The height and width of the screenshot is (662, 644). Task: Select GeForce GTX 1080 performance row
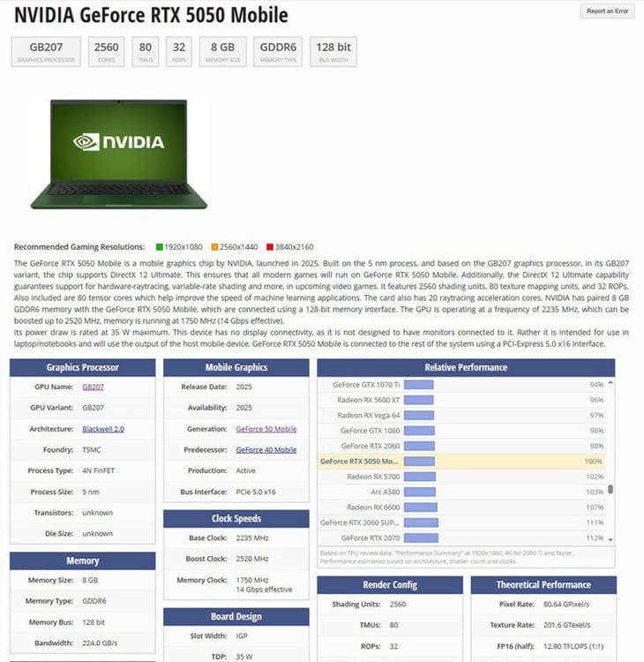click(461, 431)
